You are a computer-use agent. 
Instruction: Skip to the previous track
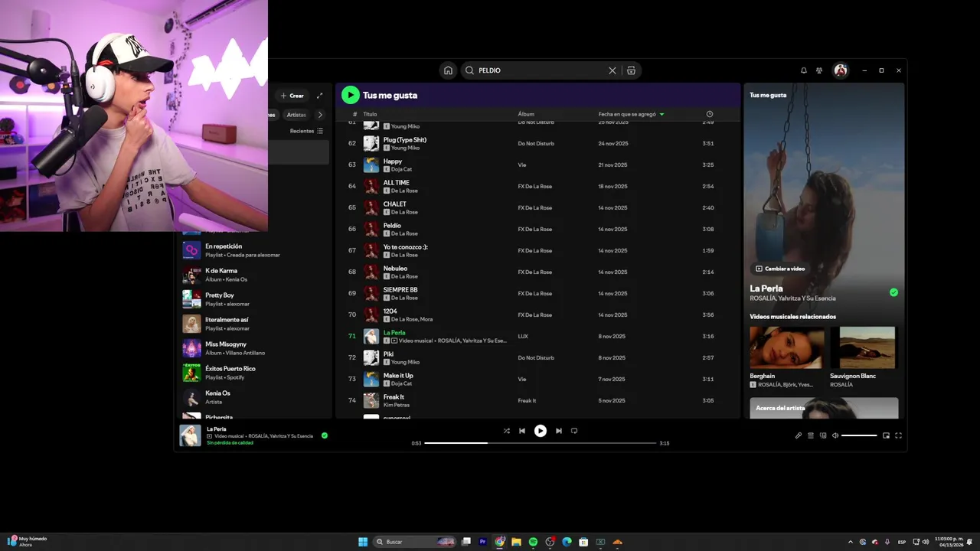point(522,431)
